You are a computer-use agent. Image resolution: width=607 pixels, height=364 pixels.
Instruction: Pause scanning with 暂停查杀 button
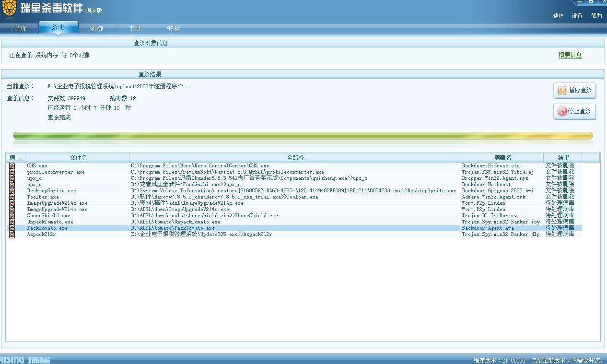[x=574, y=90]
